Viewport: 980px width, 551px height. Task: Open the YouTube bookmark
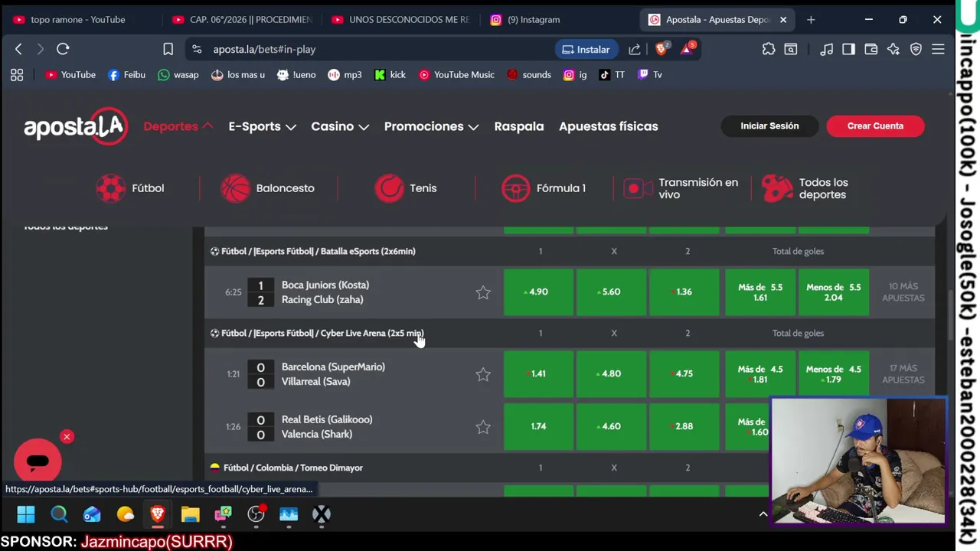(70, 74)
